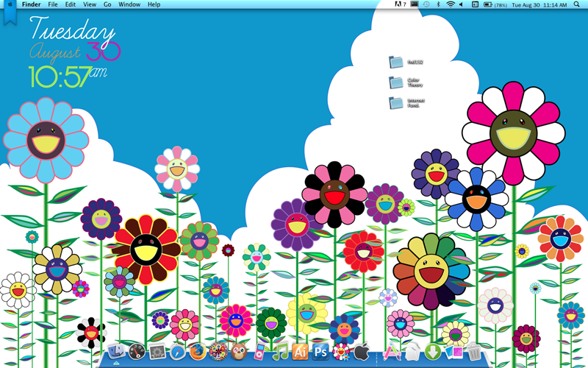Open the Applications folder in dock

pyautogui.click(x=392, y=352)
